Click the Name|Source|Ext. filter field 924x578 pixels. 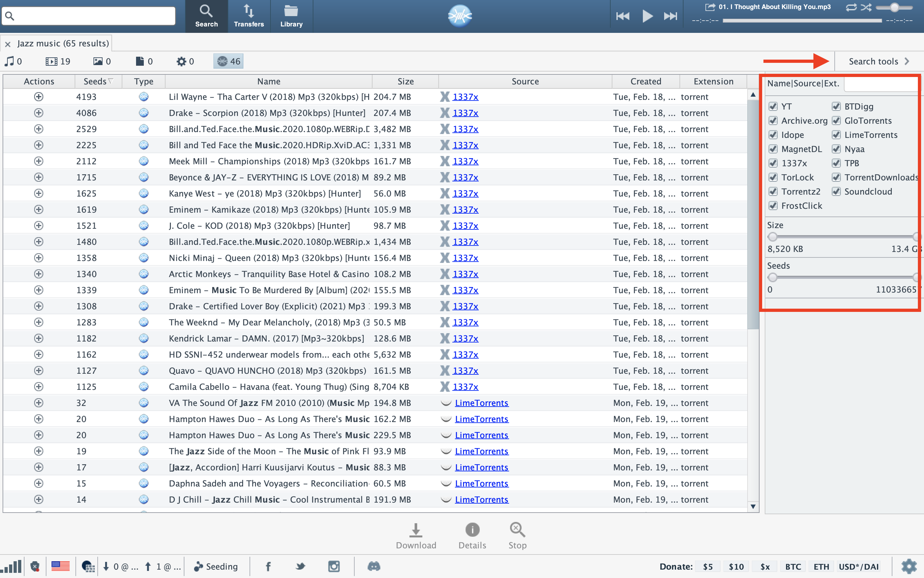[882, 84]
